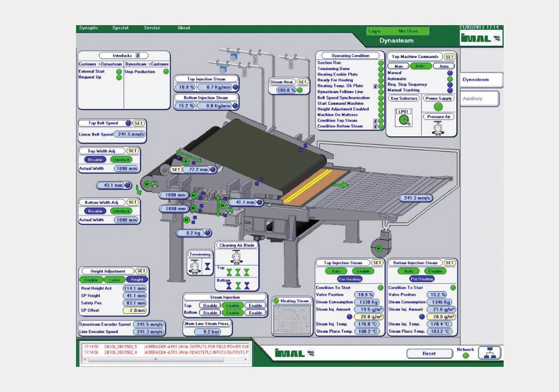Click the Steam Heat. 100.0 % value

(x=287, y=90)
